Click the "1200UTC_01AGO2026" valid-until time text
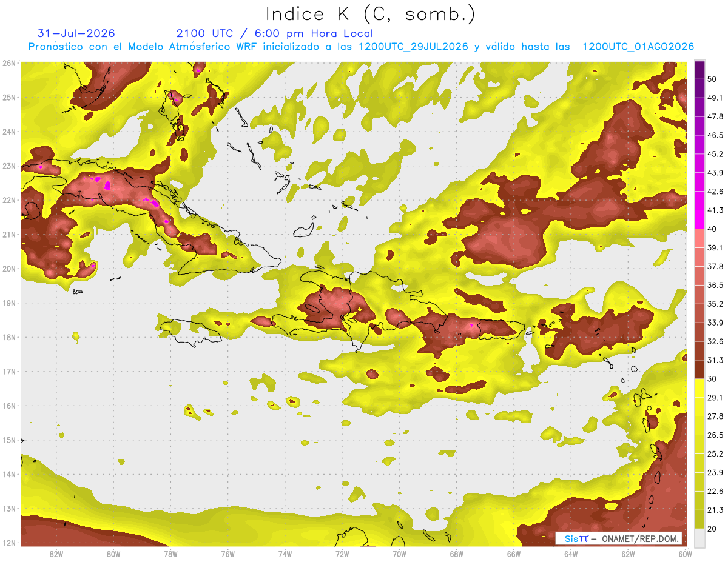This screenshot has width=728, height=562. click(638, 47)
